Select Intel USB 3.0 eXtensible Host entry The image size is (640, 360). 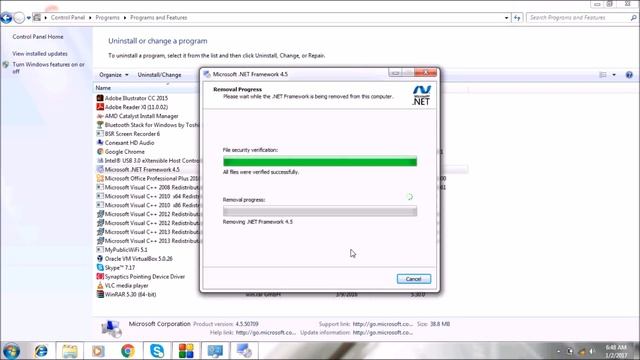click(x=152, y=160)
